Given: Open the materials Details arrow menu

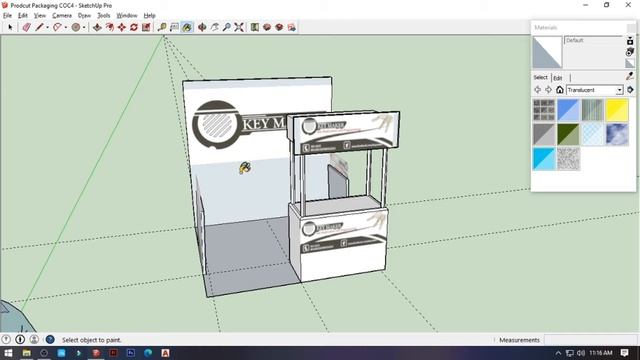Looking at the screenshot, I should 630,90.
